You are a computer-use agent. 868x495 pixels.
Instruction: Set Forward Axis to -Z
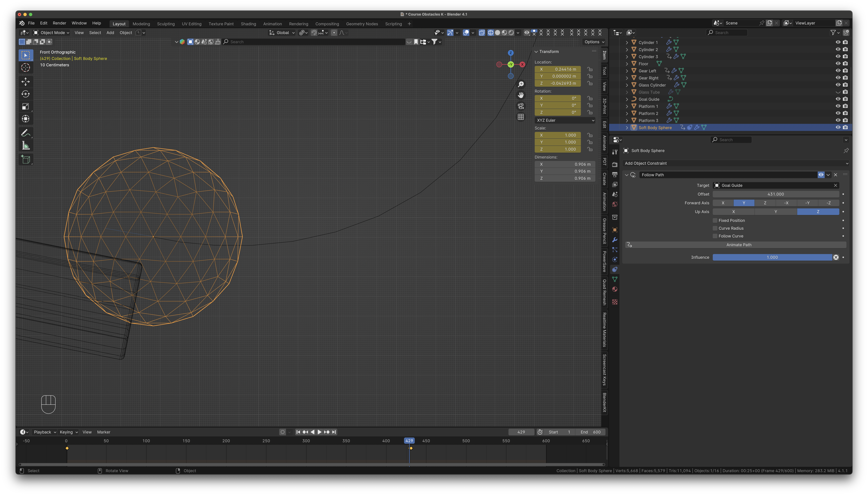(829, 203)
